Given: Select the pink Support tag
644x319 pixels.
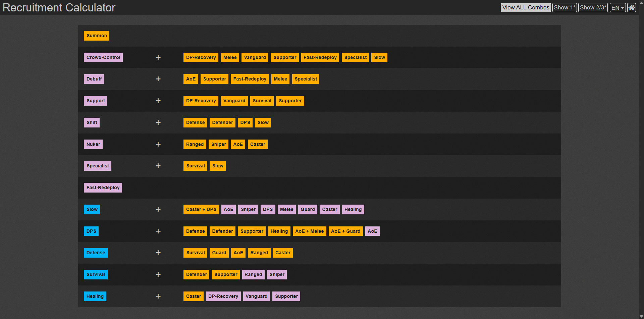Looking at the screenshot, I should click(x=96, y=101).
